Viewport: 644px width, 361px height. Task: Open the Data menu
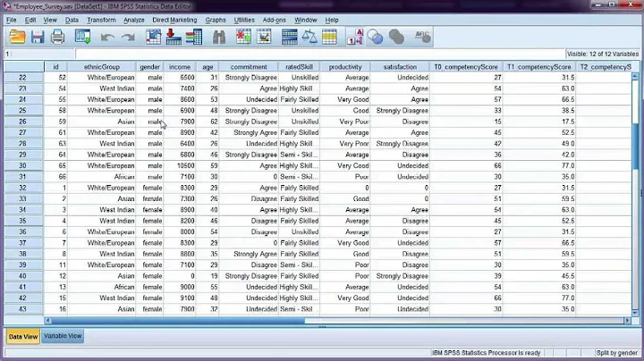[72, 20]
